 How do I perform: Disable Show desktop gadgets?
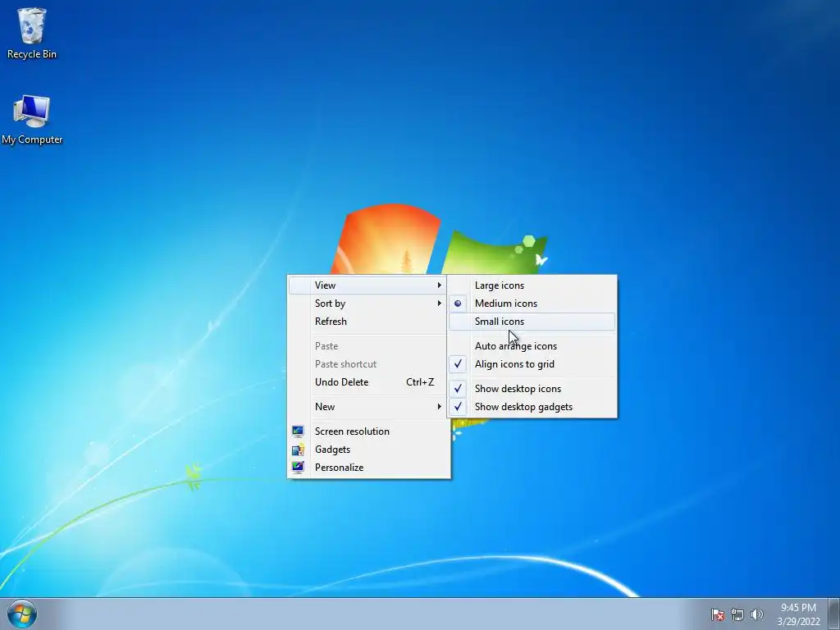532,407
